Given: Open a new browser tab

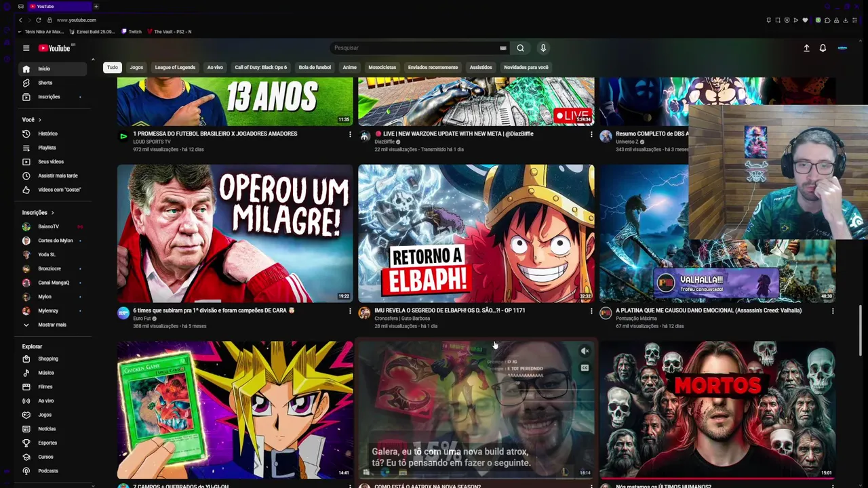Looking at the screenshot, I should tap(96, 6).
